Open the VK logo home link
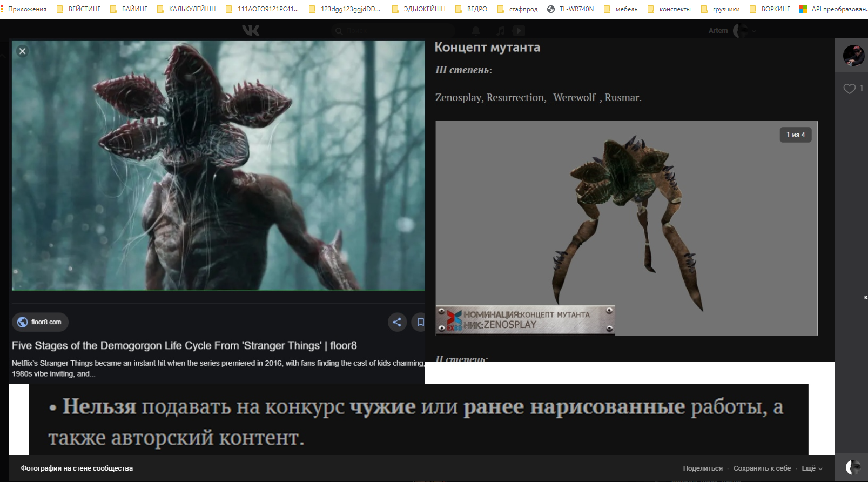Viewport: 868px width, 482px height. pyautogui.click(x=251, y=31)
